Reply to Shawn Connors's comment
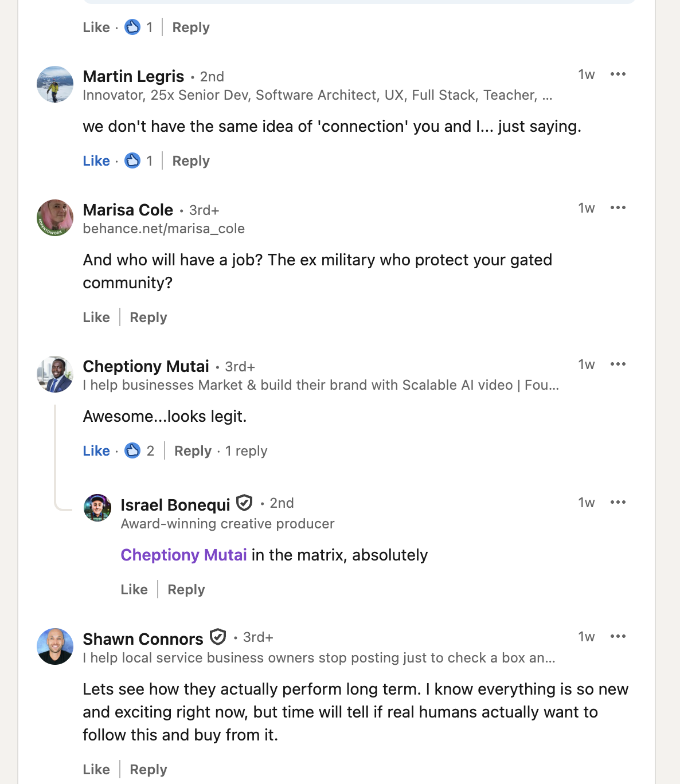 click(x=148, y=770)
